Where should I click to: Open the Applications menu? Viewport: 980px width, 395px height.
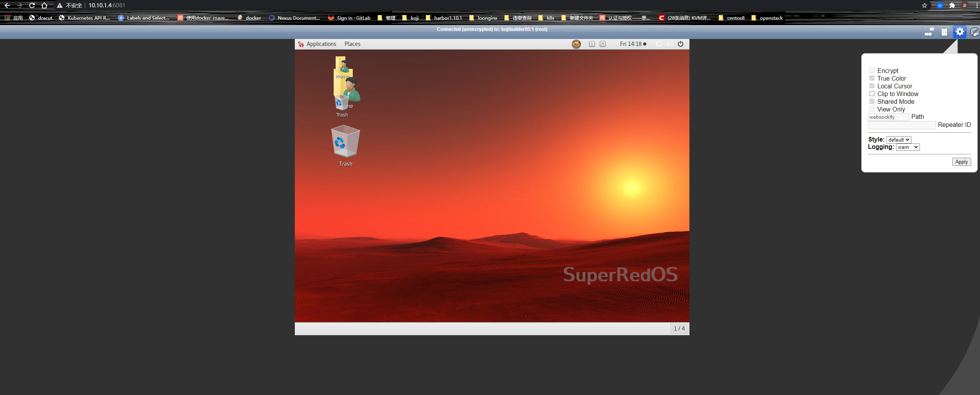(321, 44)
